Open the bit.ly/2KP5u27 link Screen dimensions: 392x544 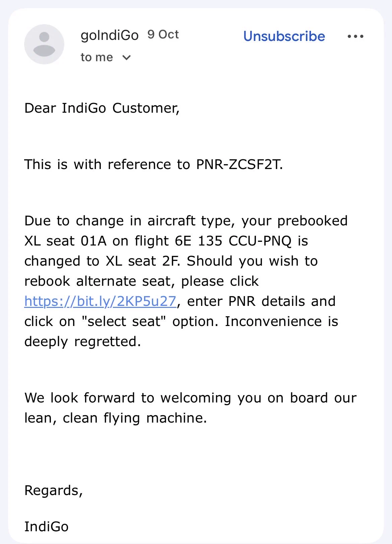100,301
